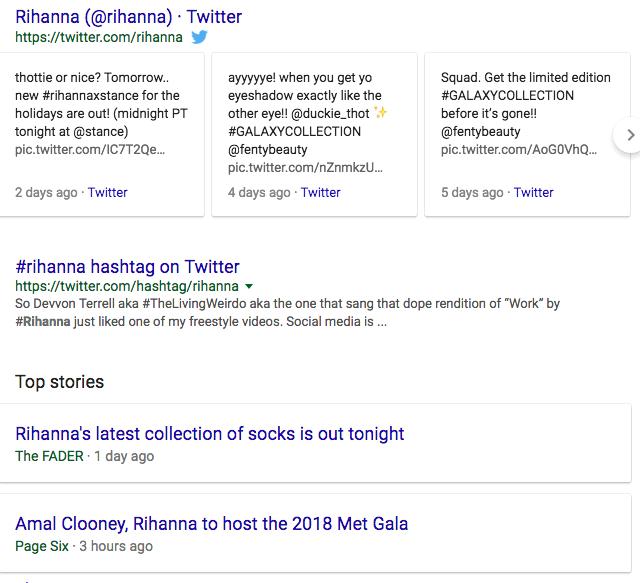Expand options arrow beside hashtag URL
This screenshot has height=583, width=640.
pyautogui.click(x=249, y=287)
